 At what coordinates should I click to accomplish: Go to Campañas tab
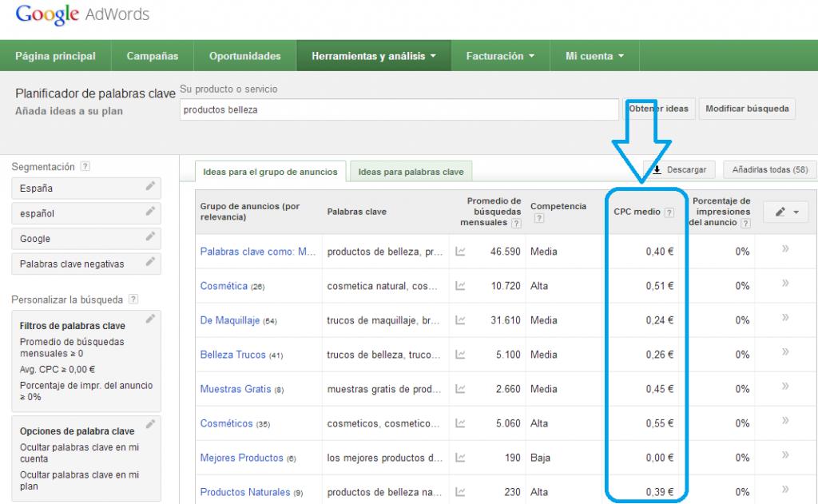point(152,57)
